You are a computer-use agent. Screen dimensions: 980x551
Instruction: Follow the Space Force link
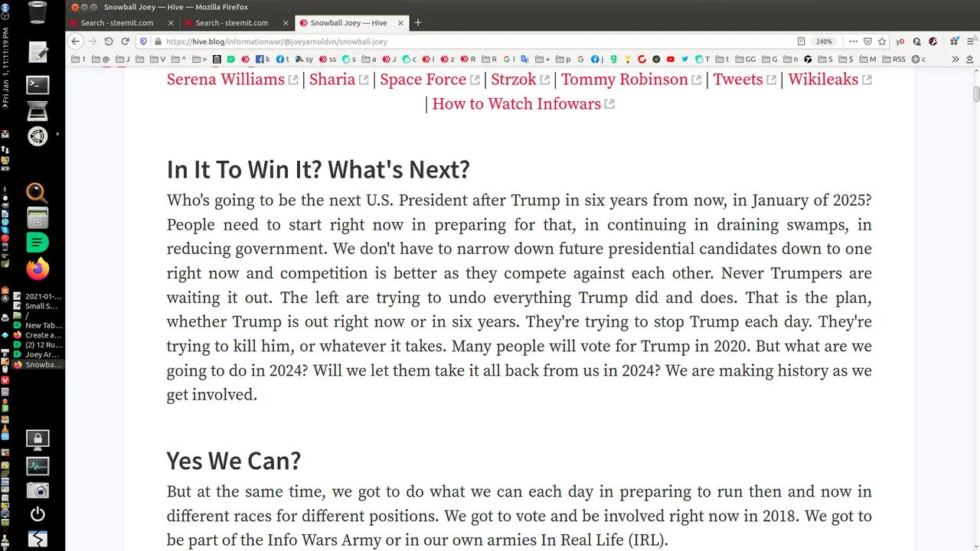pos(423,80)
